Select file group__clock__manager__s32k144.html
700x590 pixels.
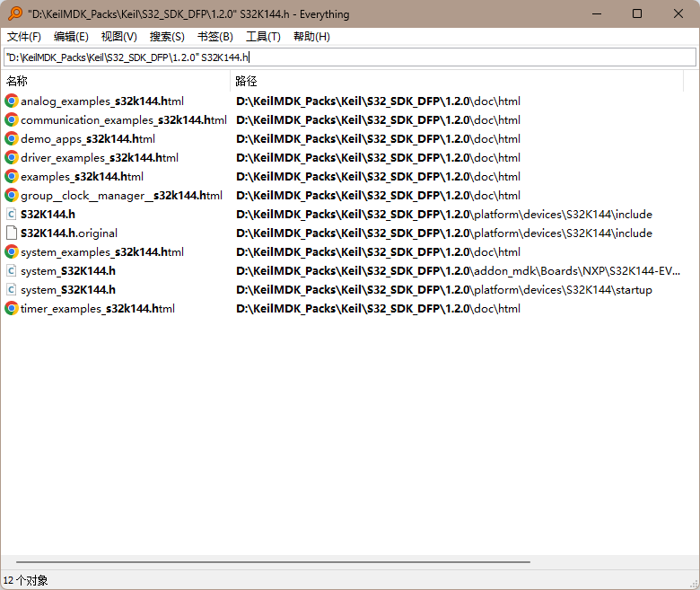(x=121, y=196)
